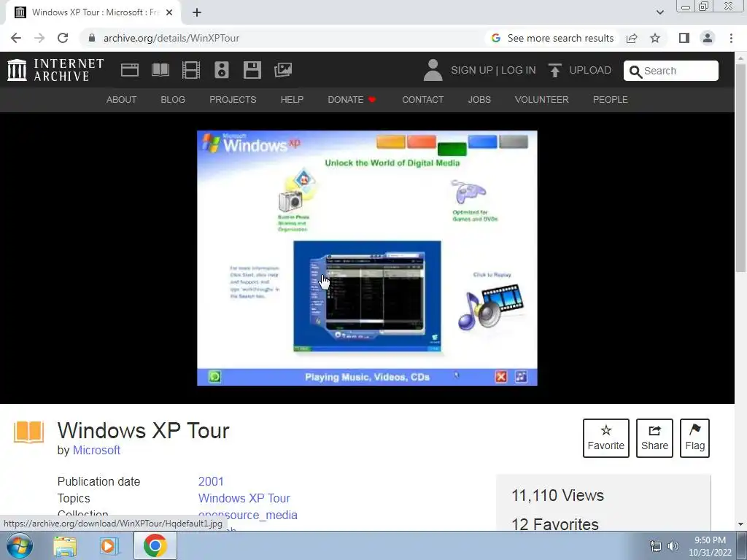The height and width of the screenshot is (560, 747).
Task: Open the DONATE menu item
Action: (x=352, y=99)
